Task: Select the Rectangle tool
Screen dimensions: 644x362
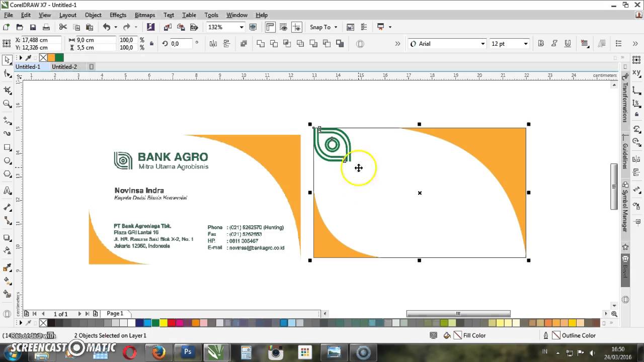Action: point(7,147)
